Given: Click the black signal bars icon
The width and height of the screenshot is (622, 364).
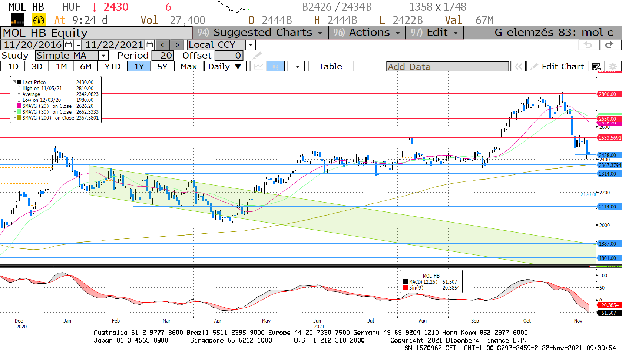Looking at the screenshot, I should [18, 20].
